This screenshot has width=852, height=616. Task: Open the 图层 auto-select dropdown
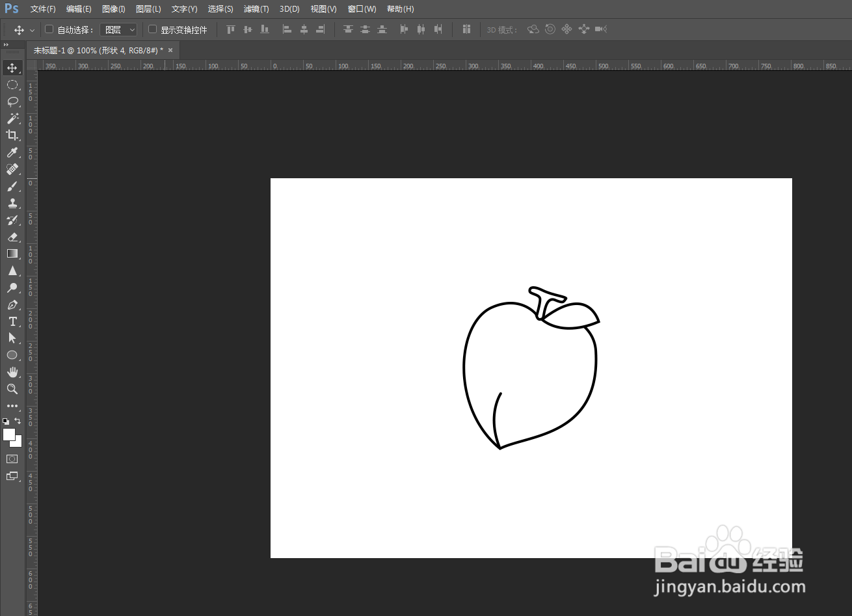118,30
